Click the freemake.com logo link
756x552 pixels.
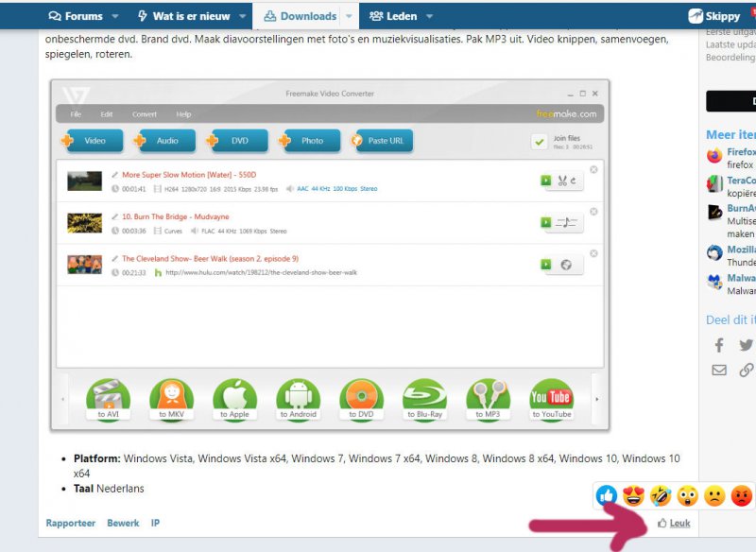(566, 113)
